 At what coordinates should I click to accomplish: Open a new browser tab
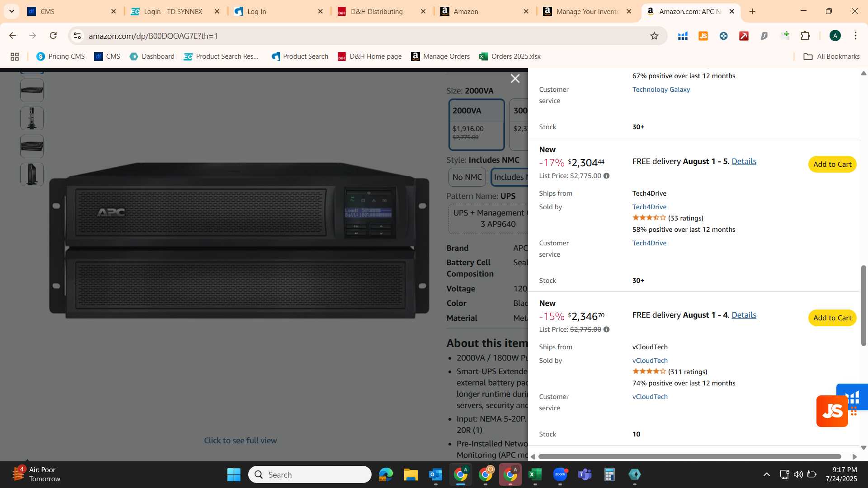[x=752, y=11]
